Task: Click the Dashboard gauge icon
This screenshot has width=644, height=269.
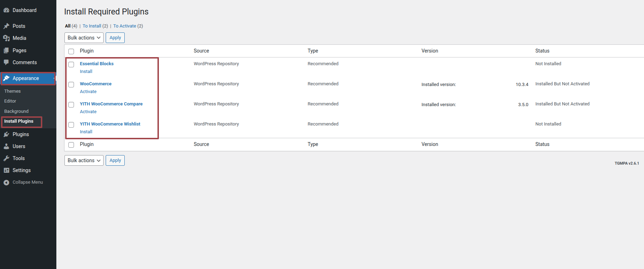Action: tap(6, 10)
